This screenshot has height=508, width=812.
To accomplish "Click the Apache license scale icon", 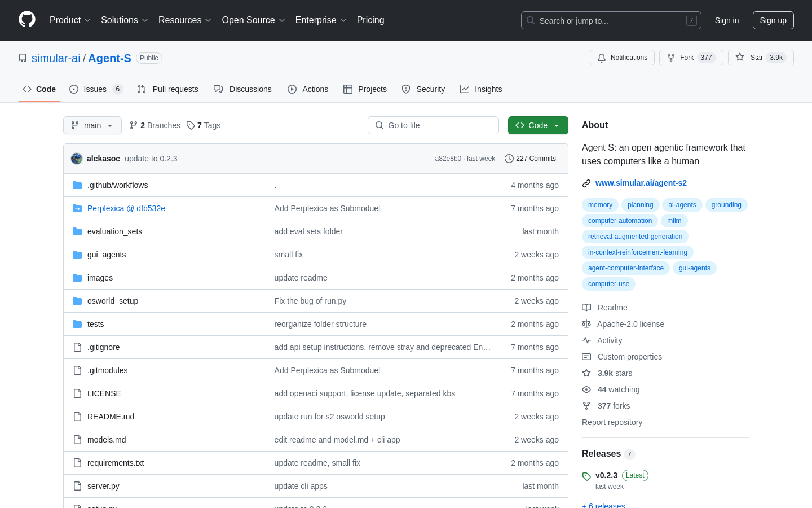I will [x=586, y=324].
